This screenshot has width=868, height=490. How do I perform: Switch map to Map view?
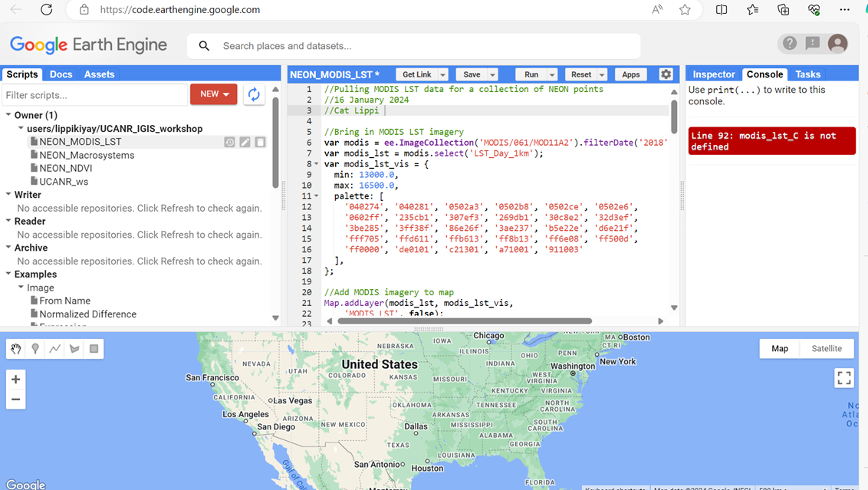tap(779, 348)
